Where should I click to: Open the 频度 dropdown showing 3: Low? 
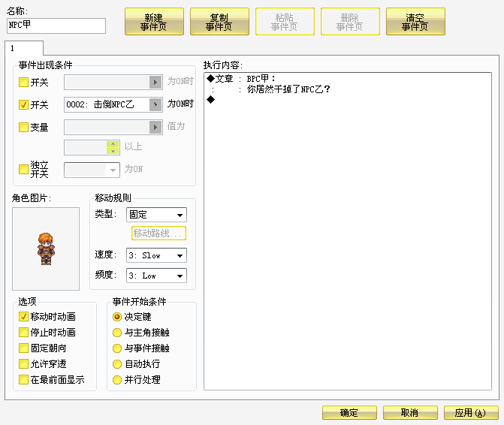pos(156,276)
